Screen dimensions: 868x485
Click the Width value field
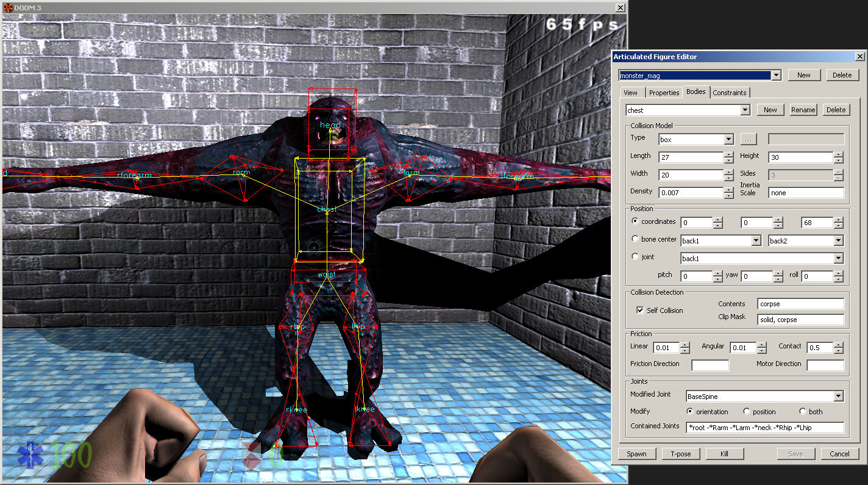tap(691, 175)
